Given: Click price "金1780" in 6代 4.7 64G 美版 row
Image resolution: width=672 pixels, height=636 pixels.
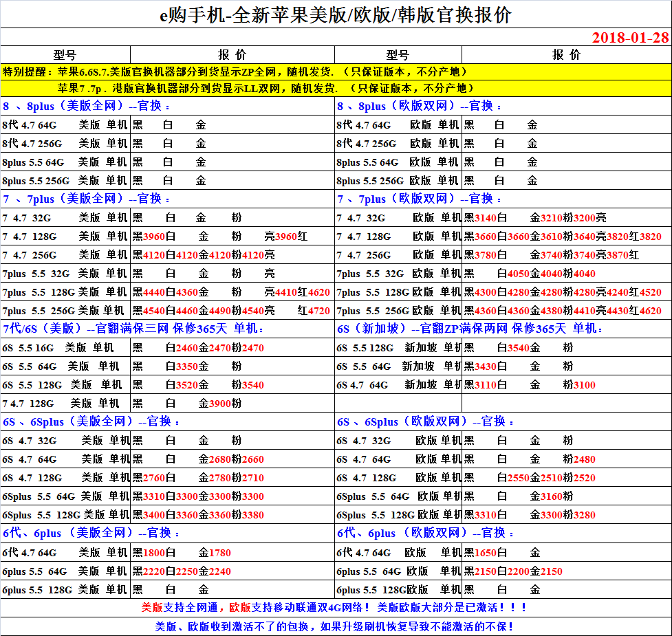Looking at the screenshot, I should coord(215,553).
